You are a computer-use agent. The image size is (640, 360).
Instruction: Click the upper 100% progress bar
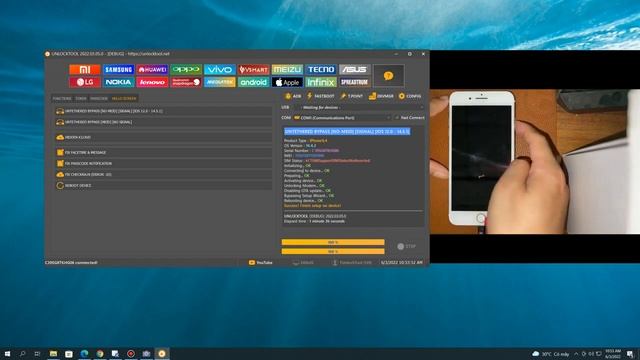(333, 242)
